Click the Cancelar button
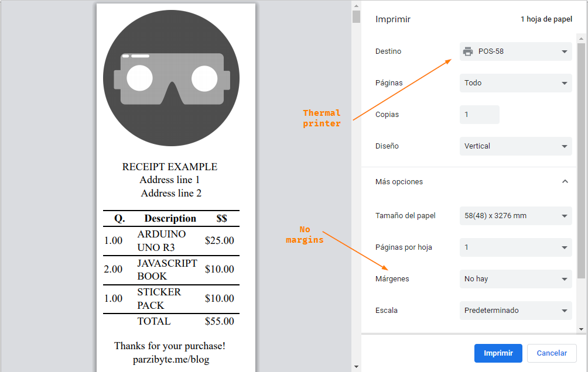 pos(551,353)
